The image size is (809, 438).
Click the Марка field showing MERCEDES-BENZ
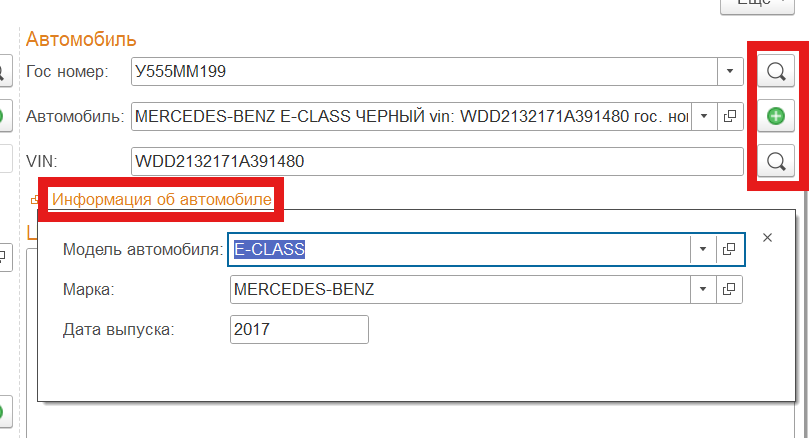(x=459, y=290)
